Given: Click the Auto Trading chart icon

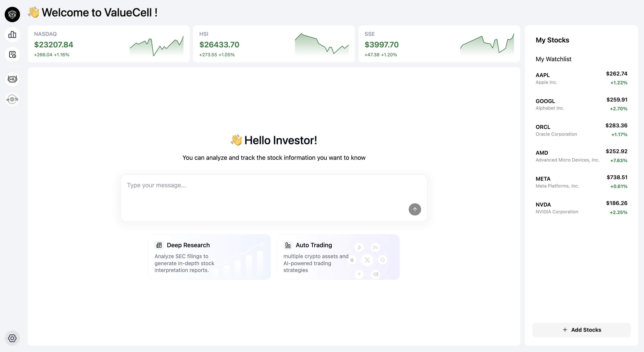Looking at the screenshot, I should pyautogui.click(x=288, y=245).
